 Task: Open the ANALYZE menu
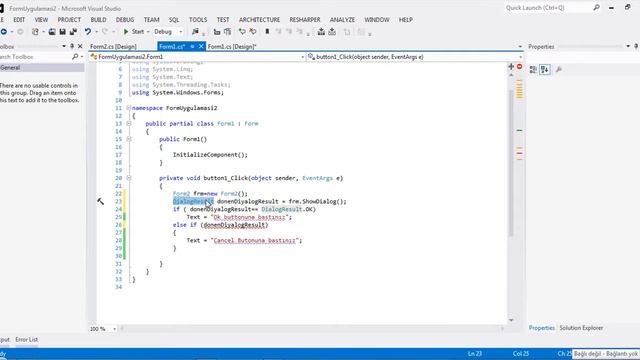[x=342, y=20]
